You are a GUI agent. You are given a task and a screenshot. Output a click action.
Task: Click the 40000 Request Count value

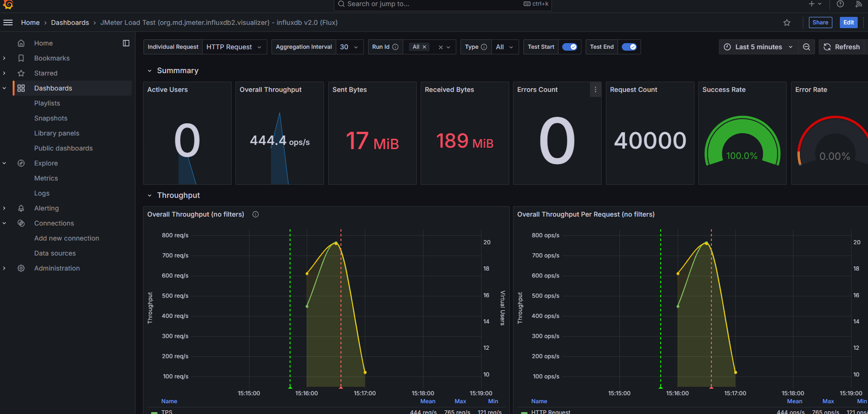pos(650,141)
